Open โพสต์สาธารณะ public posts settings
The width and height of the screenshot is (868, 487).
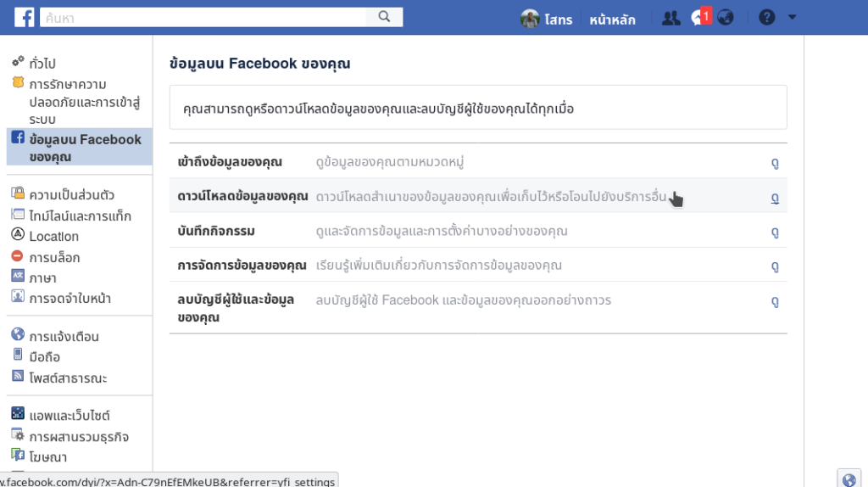pos(68,378)
